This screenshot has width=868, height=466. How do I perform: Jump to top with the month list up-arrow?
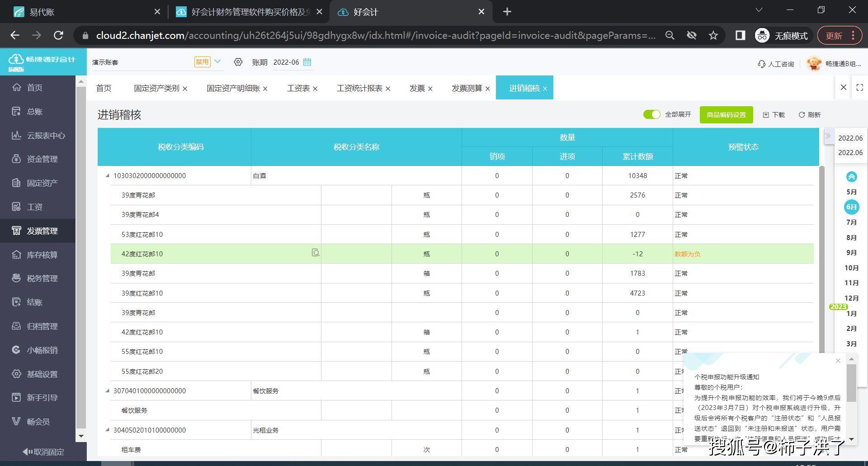pyautogui.click(x=851, y=177)
